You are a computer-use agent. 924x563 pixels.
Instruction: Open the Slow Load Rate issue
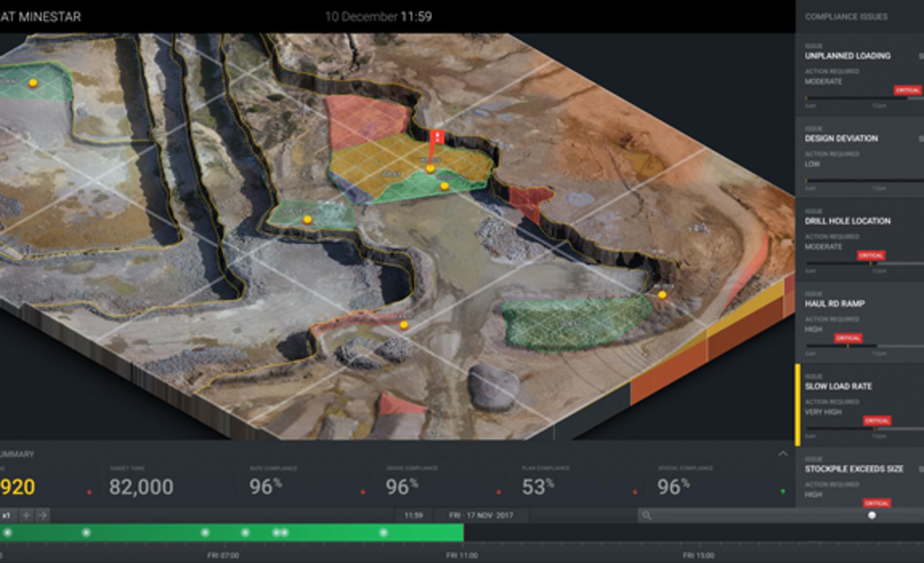[838, 387]
